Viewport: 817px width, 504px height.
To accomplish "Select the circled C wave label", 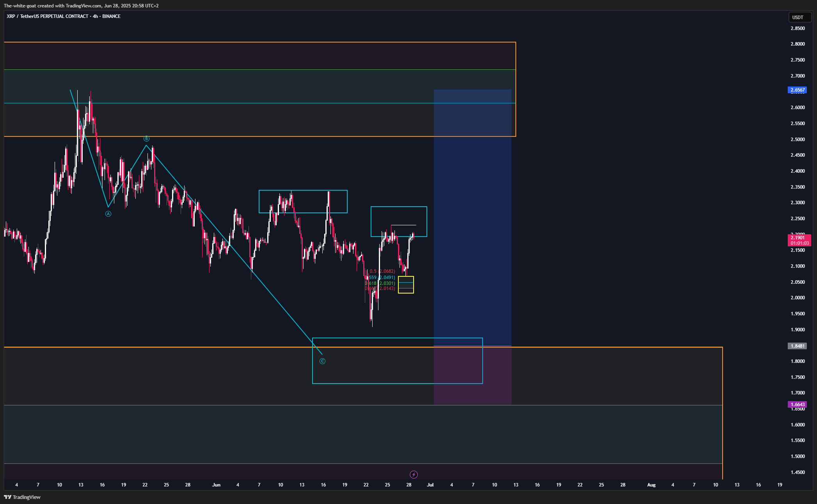I will (322, 361).
